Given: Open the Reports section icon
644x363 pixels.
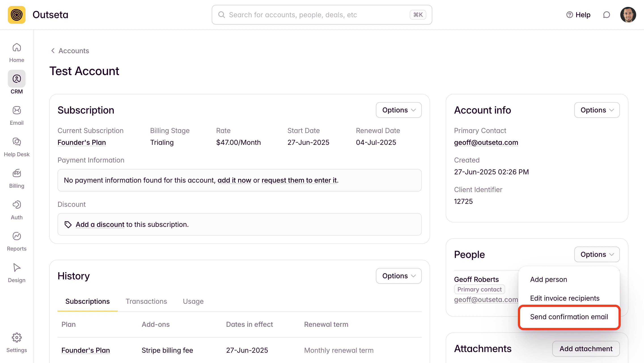Looking at the screenshot, I should pyautogui.click(x=17, y=236).
